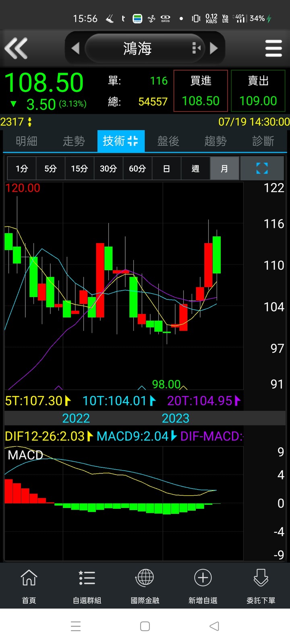The image size is (290, 644).
Task: Go to previous stock with left arrow
Action: 75,48
